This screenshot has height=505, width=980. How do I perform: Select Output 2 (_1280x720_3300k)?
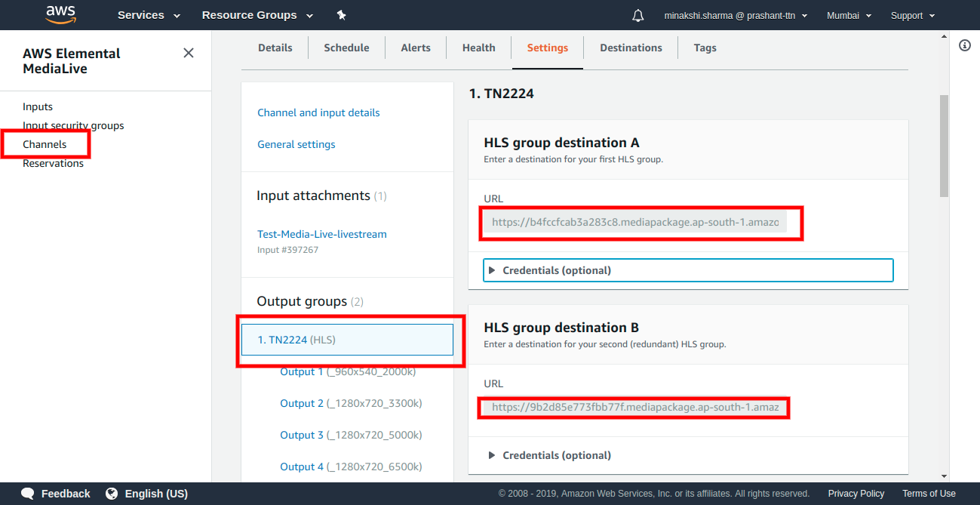click(351, 403)
